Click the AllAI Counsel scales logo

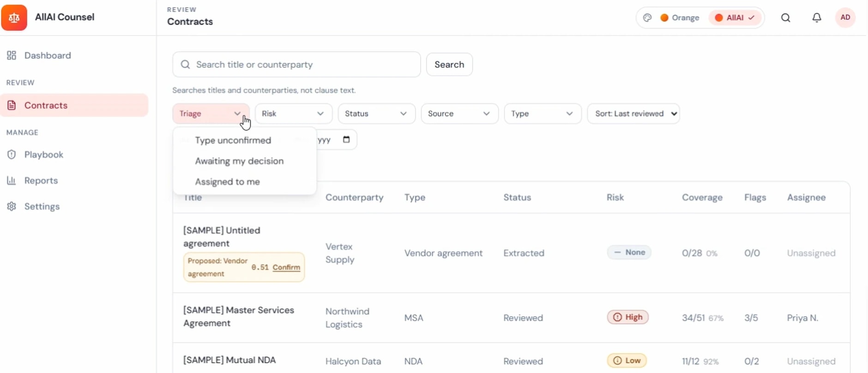click(14, 18)
